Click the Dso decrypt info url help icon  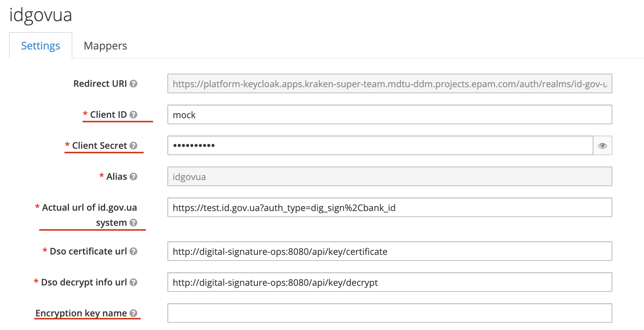coord(133,282)
